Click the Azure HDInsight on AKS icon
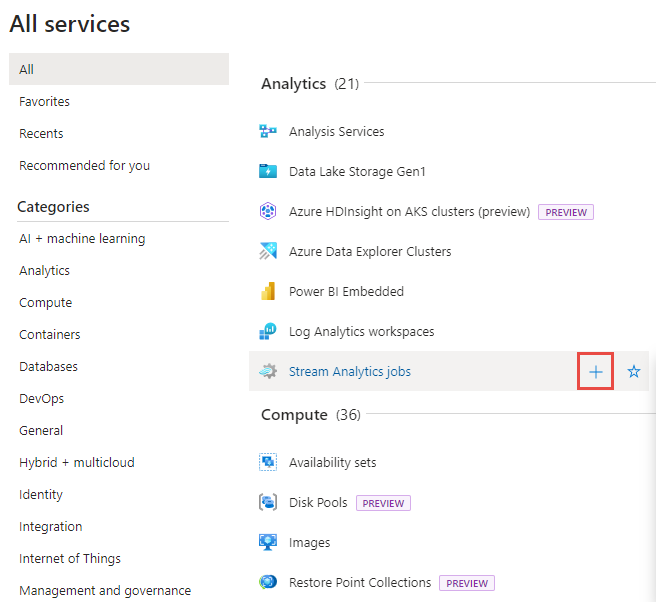The width and height of the screenshot is (656, 602). click(x=268, y=211)
